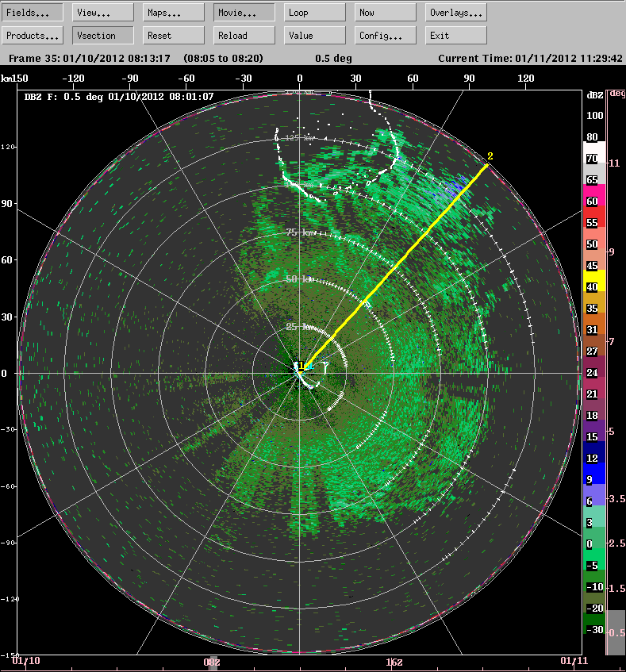Toggle the Loop button

(314, 13)
